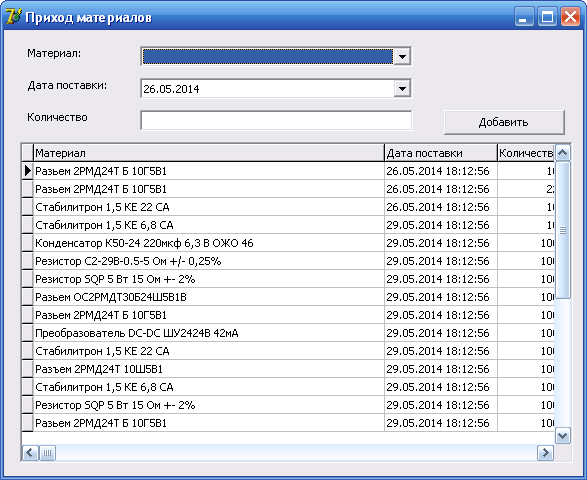Click the Дата поставки column header
This screenshot has width=587, height=480.
pos(441,153)
